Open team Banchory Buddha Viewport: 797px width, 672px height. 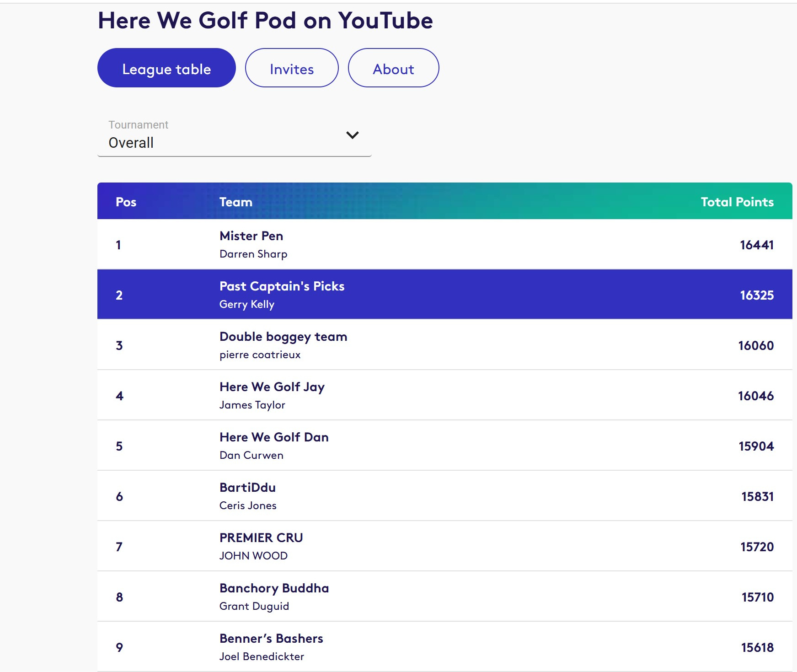click(x=274, y=588)
